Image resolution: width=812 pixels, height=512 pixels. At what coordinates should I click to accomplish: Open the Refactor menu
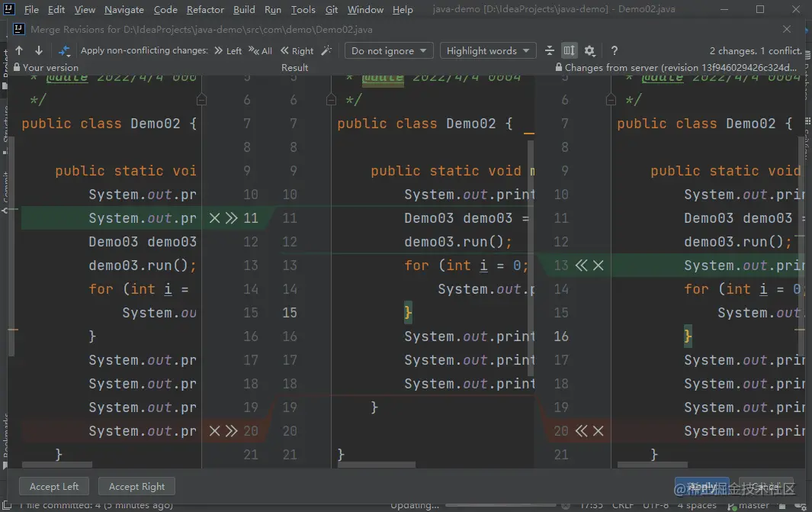point(205,9)
